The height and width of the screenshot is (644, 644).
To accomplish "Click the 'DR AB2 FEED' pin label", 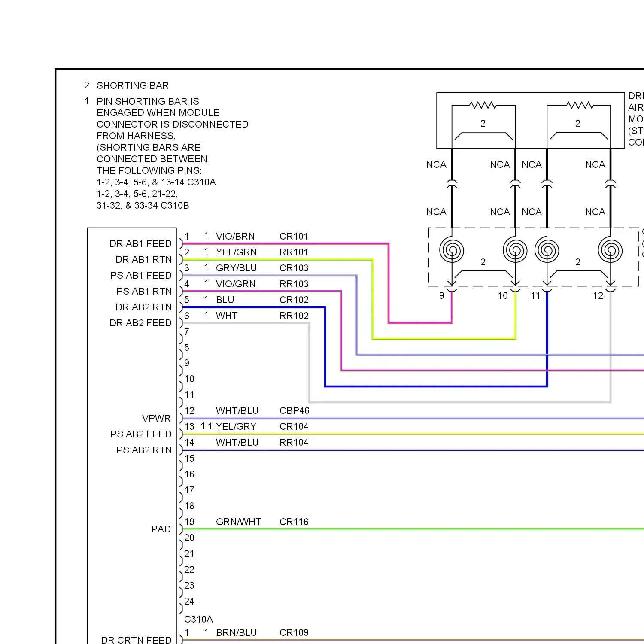I will point(140,323).
